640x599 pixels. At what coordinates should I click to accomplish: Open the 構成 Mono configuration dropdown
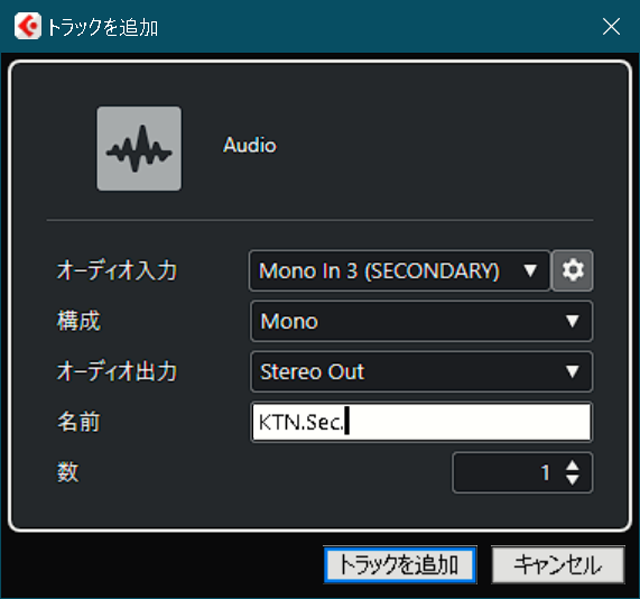coord(421,321)
